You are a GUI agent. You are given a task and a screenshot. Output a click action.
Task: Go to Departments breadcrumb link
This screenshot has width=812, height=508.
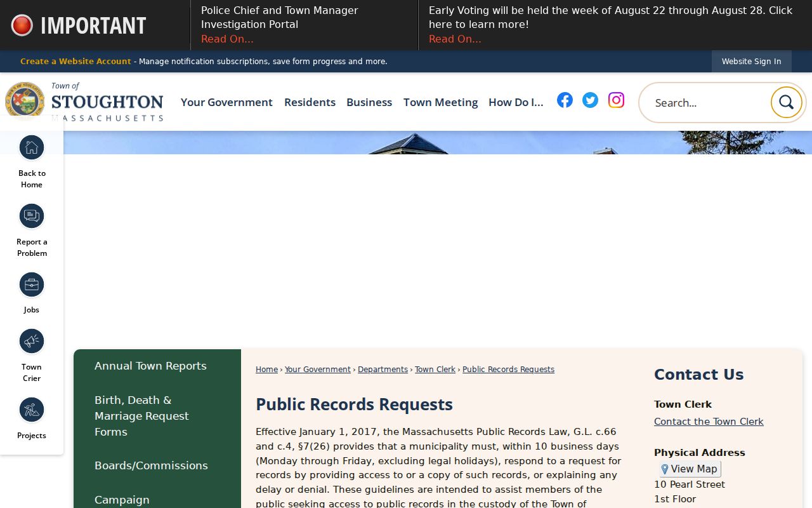point(383,370)
